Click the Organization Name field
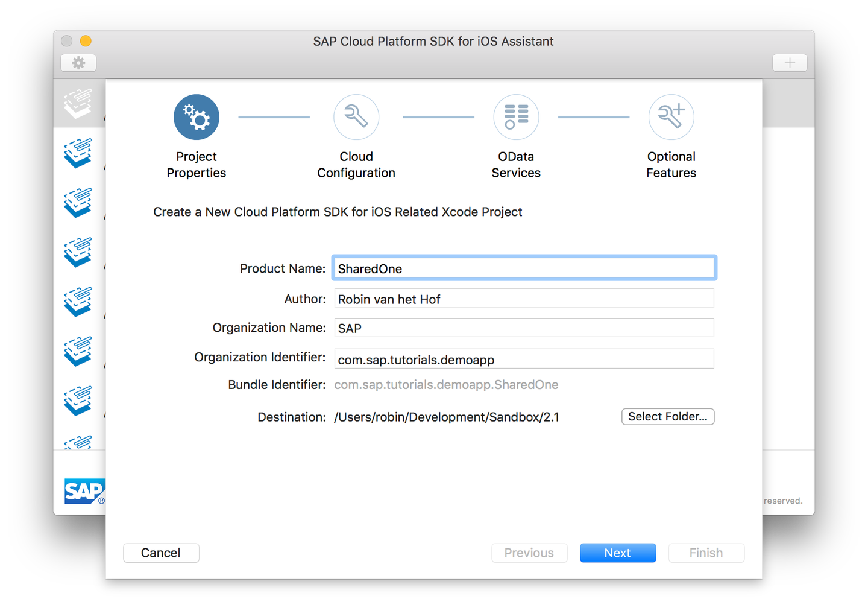This screenshot has height=599, width=868. point(524,328)
